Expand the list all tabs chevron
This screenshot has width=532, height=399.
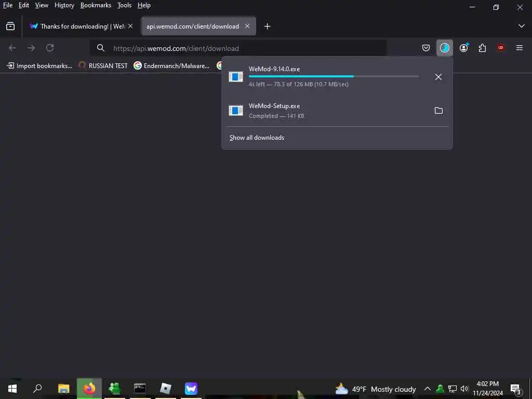[522, 26]
